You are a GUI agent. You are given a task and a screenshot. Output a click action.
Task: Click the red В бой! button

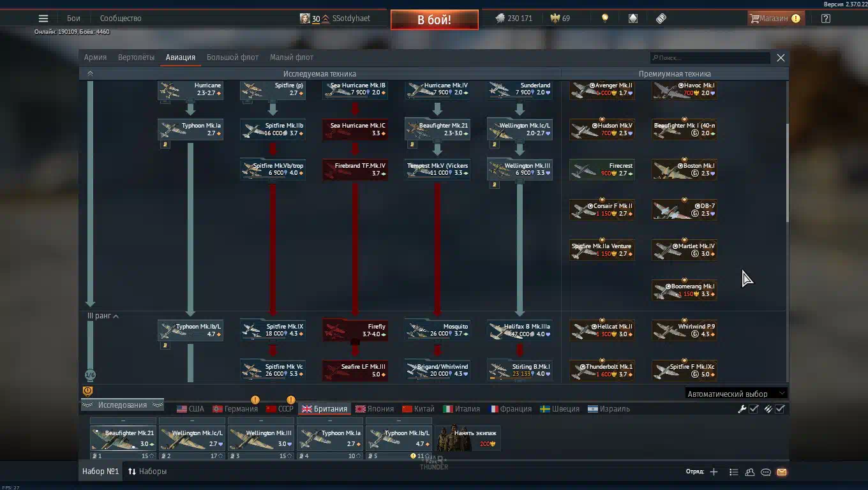tap(435, 20)
